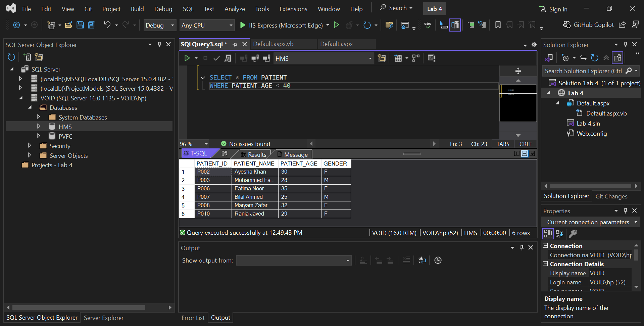Expand the HMS database node
This screenshot has height=326, width=644.
tap(38, 126)
